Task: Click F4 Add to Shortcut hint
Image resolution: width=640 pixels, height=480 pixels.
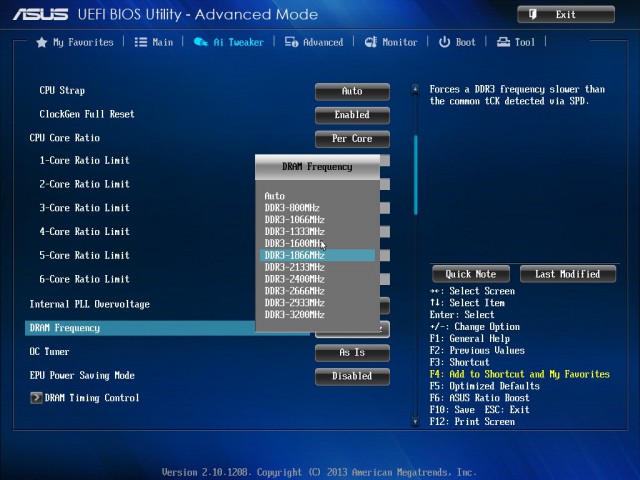Action: point(519,374)
